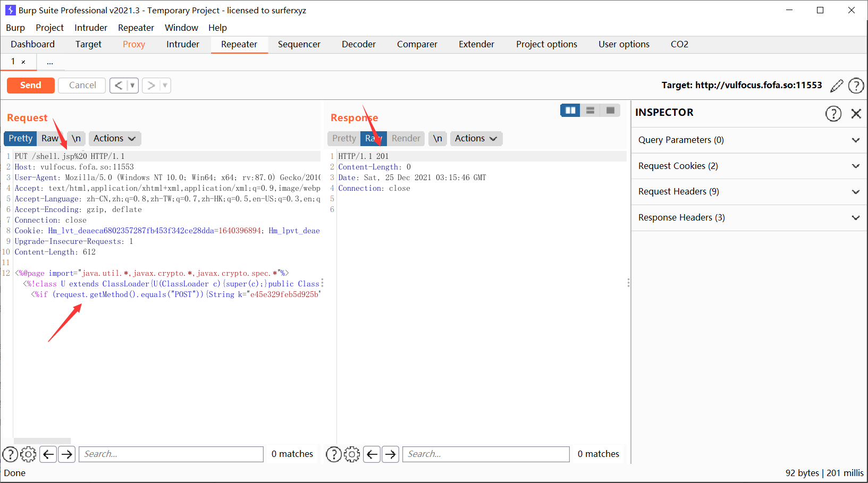Open the back history dropdown arrow
868x483 pixels.
[132, 85]
